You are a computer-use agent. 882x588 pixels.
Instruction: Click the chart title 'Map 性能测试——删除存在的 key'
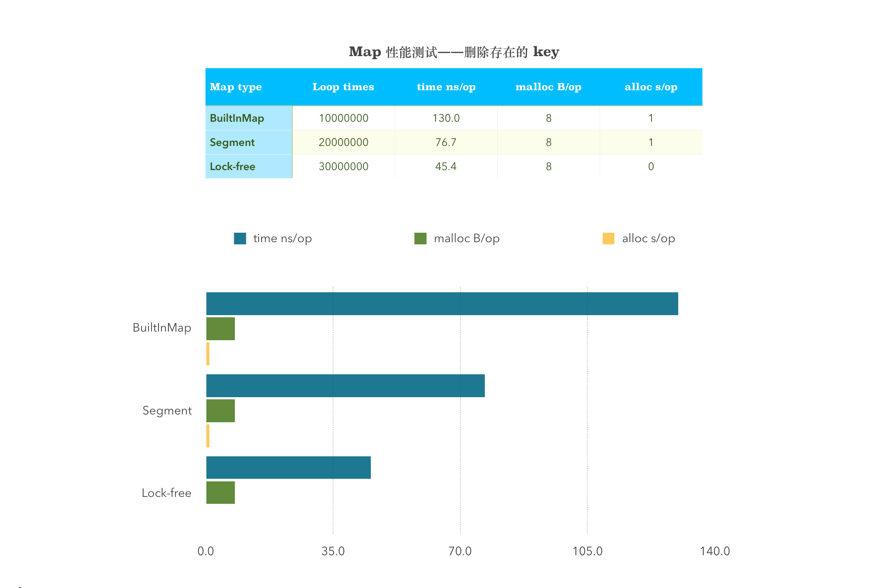454,52
